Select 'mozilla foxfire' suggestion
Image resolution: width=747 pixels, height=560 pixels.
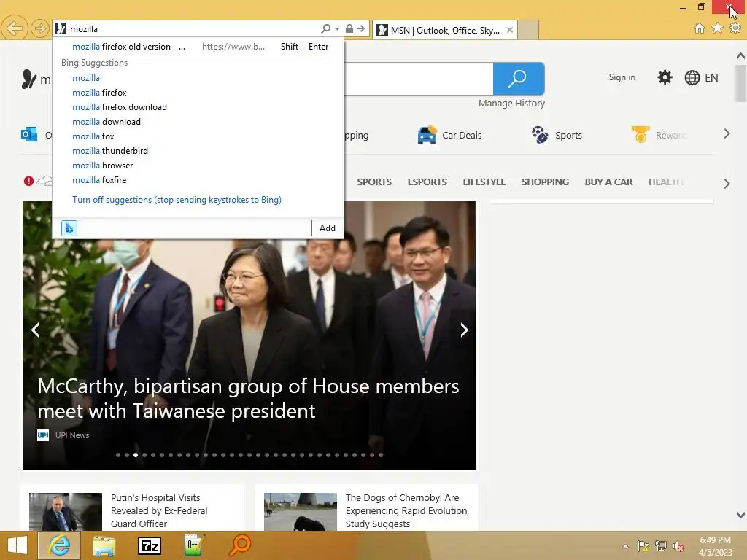coord(99,180)
